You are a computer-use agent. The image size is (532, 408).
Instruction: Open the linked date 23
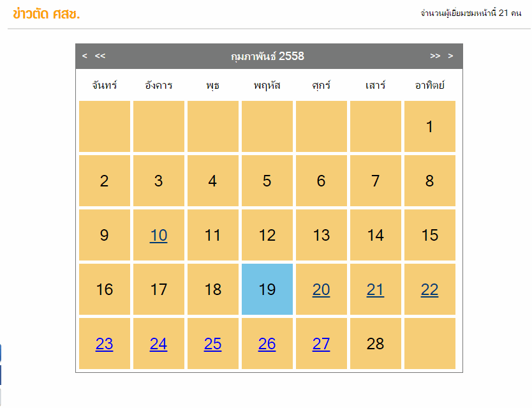click(x=104, y=344)
